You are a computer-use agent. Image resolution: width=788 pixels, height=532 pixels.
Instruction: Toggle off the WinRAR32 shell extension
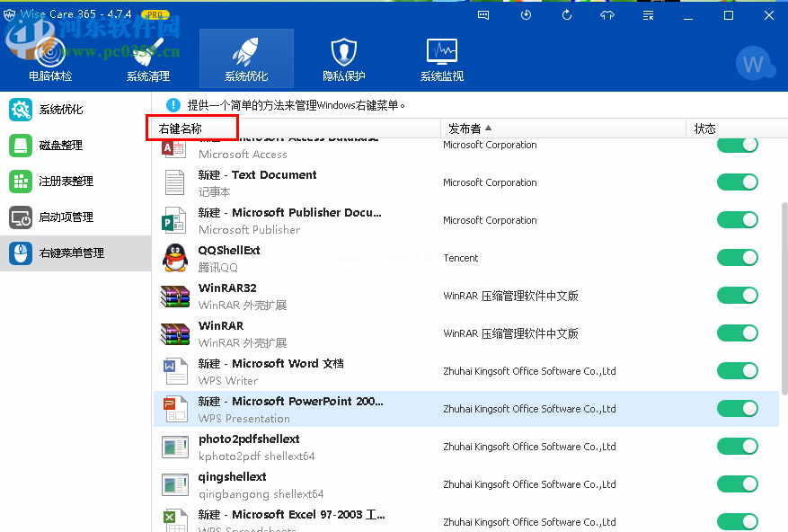pyautogui.click(x=738, y=296)
